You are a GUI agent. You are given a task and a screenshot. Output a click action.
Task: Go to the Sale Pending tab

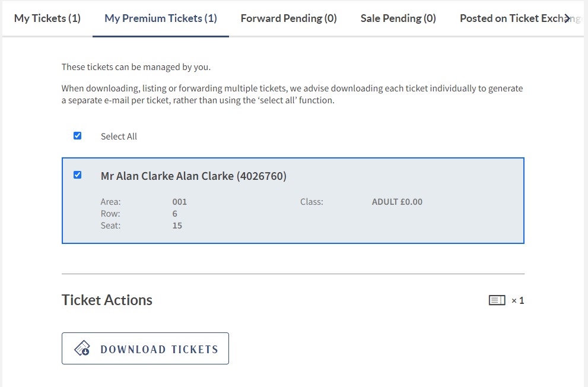pos(398,18)
